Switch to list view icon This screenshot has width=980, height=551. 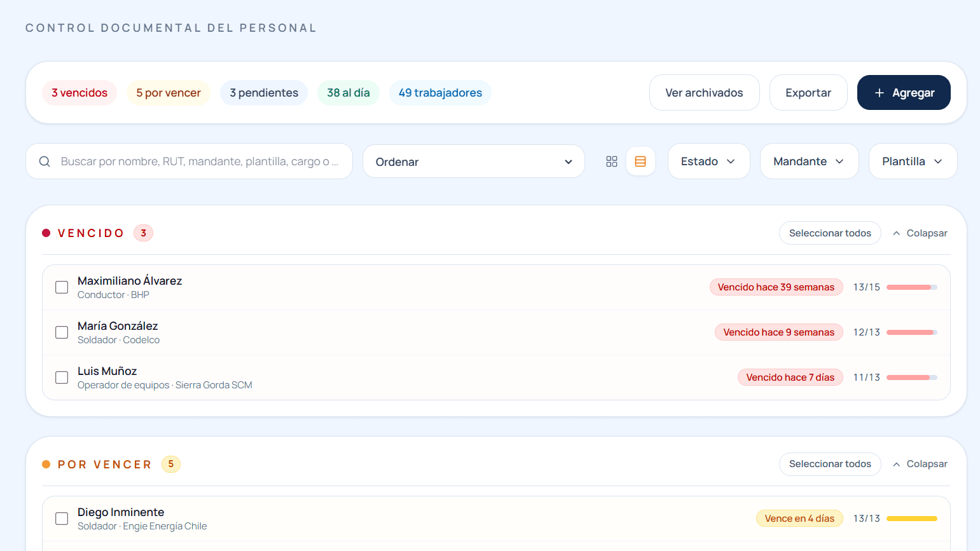(640, 161)
